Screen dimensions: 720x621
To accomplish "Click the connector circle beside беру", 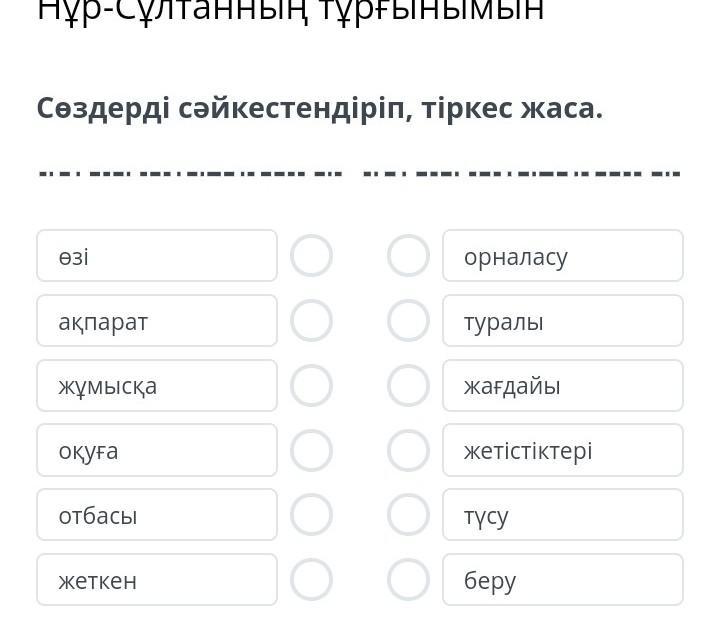I will [408, 580].
